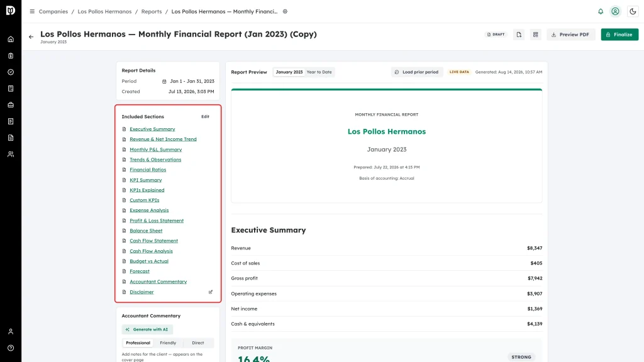
Task: Jump to Trends & Observations section
Action: pos(155,160)
